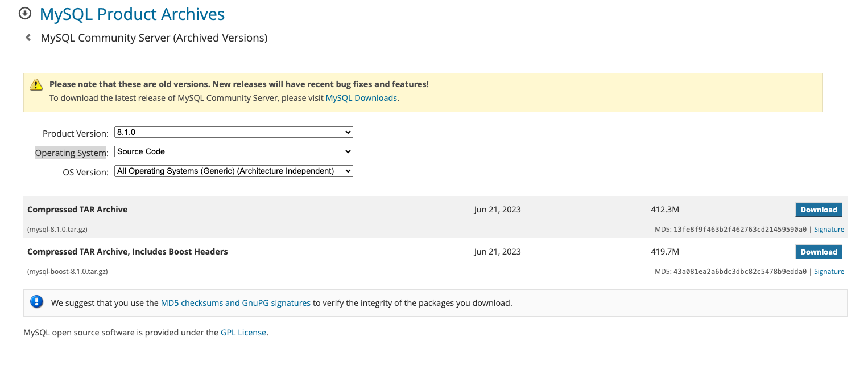Click the OS Version label

tap(85, 172)
